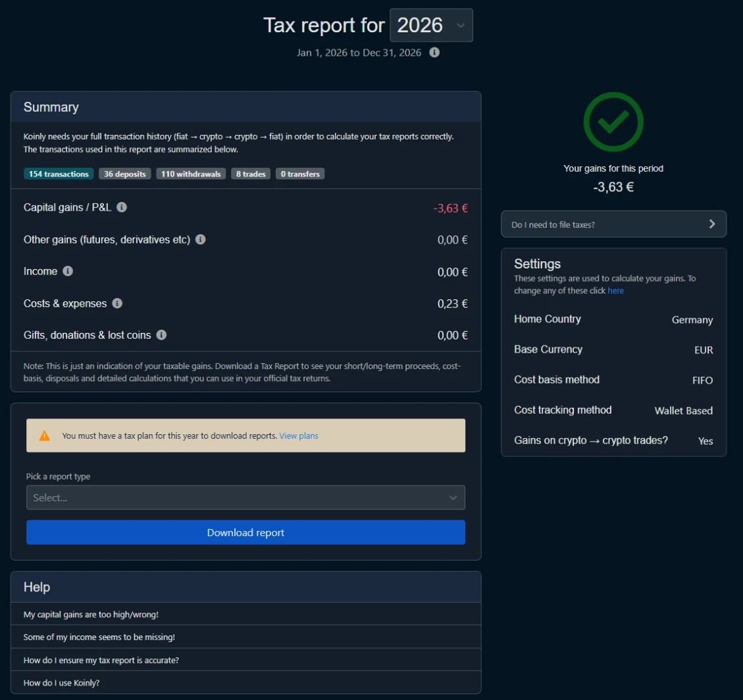
Task: Click the Income 0,00 € value
Action: [x=452, y=272]
